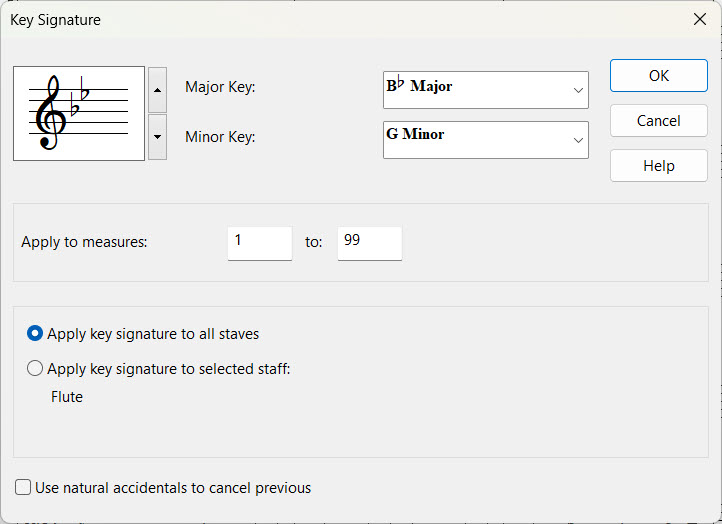Open Help for Key Signature
722x524 pixels.
pos(658,166)
